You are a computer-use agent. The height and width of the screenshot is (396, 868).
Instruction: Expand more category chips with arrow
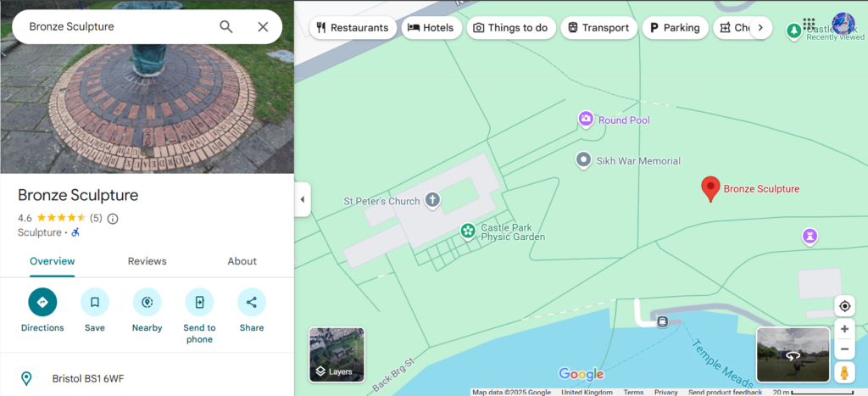click(760, 28)
